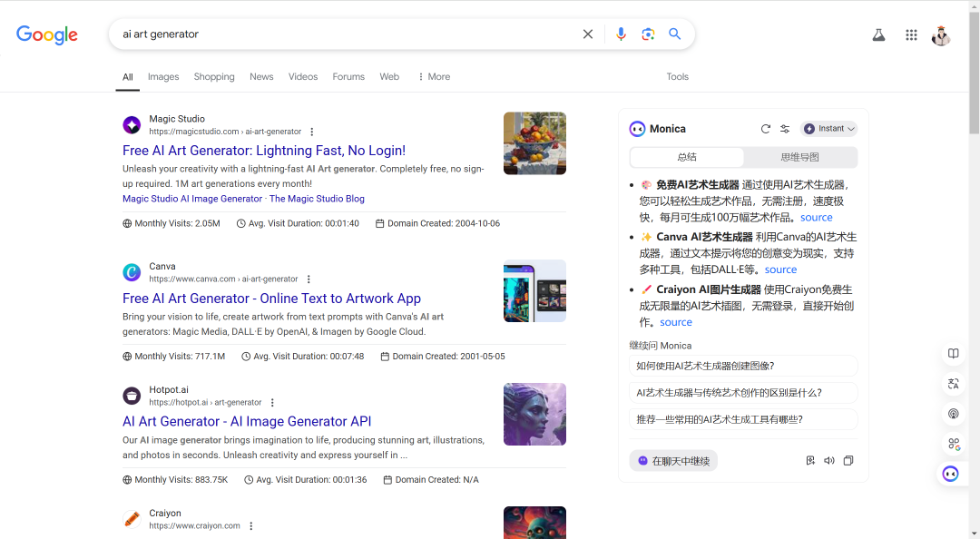Viewport: 980px width, 539px height.
Task: Open Monica floating assistant button
Action: click(x=951, y=474)
